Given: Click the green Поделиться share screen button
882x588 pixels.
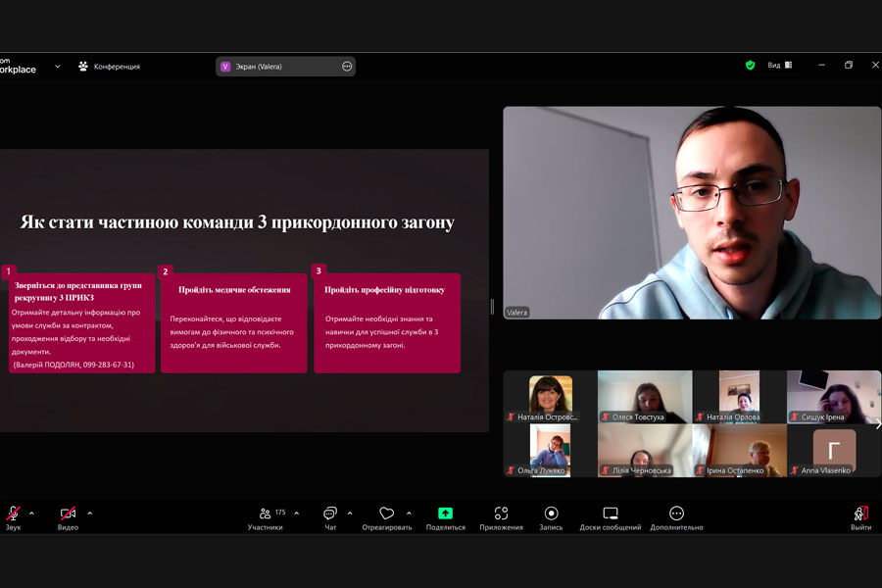Looking at the screenshot, I should point(446,517).
